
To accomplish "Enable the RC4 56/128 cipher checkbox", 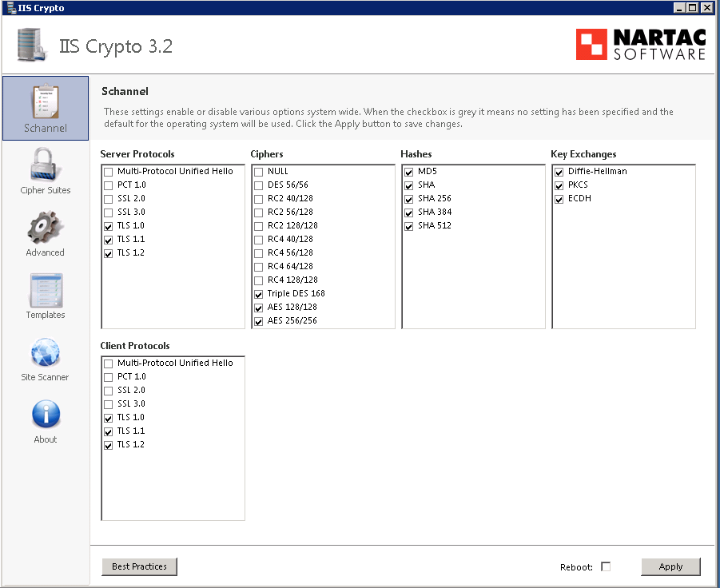I will [259, 253].
